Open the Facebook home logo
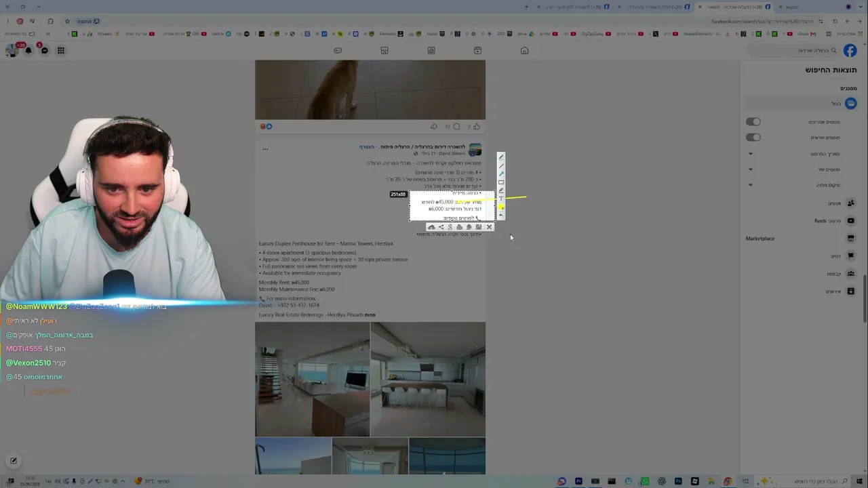 point(850,50)
